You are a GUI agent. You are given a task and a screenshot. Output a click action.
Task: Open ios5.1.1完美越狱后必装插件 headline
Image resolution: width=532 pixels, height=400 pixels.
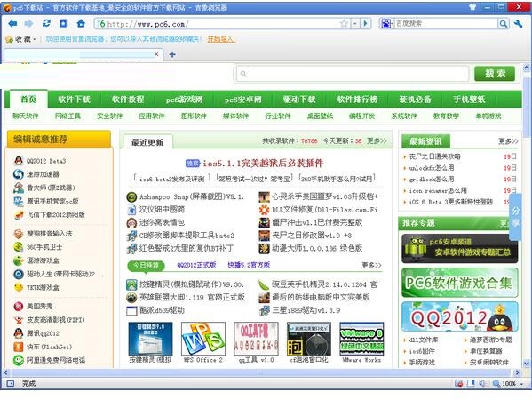click(263, 163)
